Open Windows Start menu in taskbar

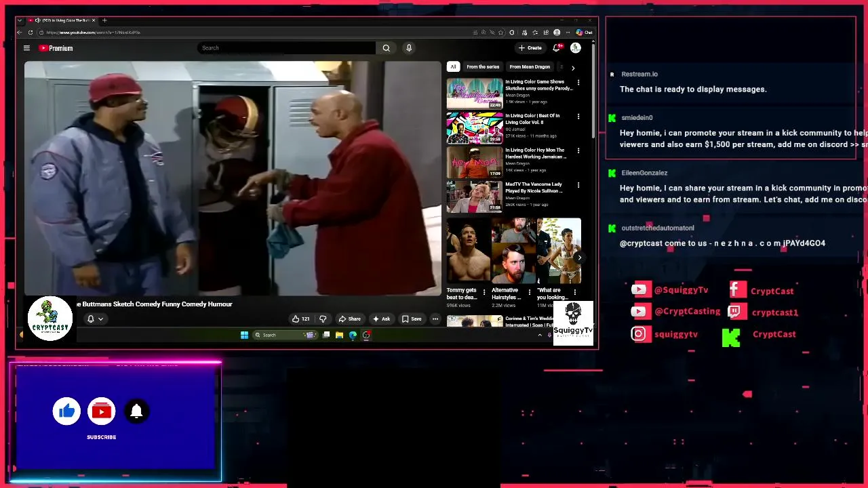coord(244,335)
